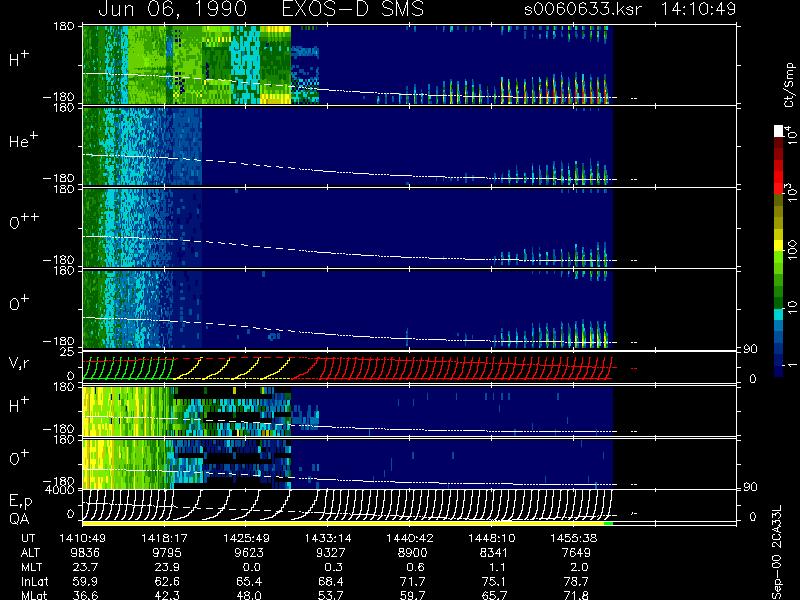
Task: Click the vertical text 'Sep-00 2CA33L'
Action: 776,553
